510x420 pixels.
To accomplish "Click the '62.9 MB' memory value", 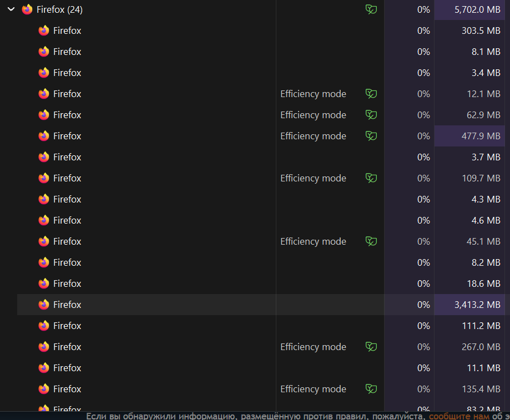I will (x=483, y=115).
